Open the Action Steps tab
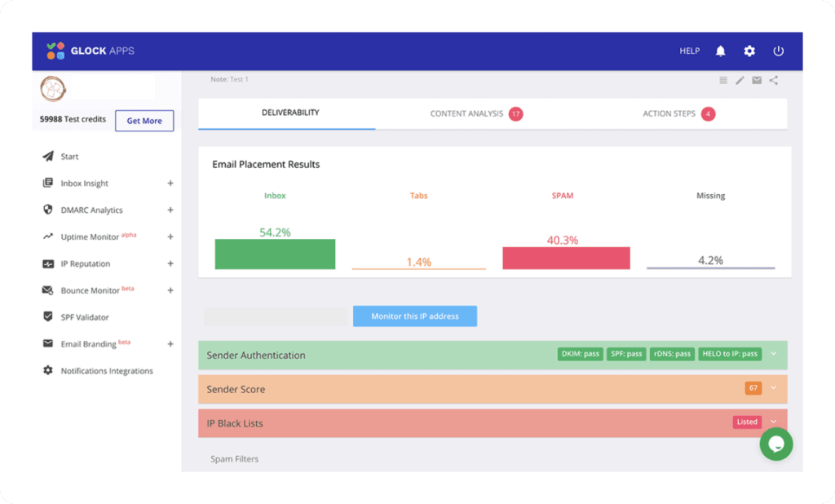The height and width of the screenshot is (504, 835). [x=678, y=114]
